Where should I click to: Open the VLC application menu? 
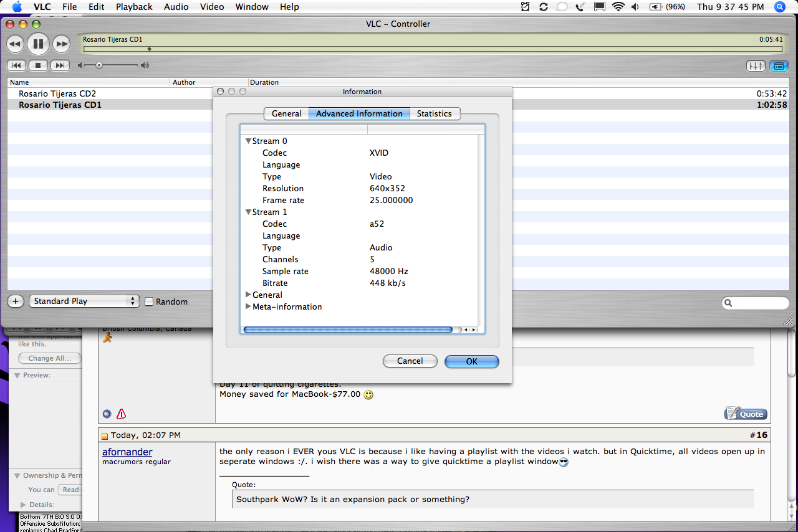click(42, 7)
